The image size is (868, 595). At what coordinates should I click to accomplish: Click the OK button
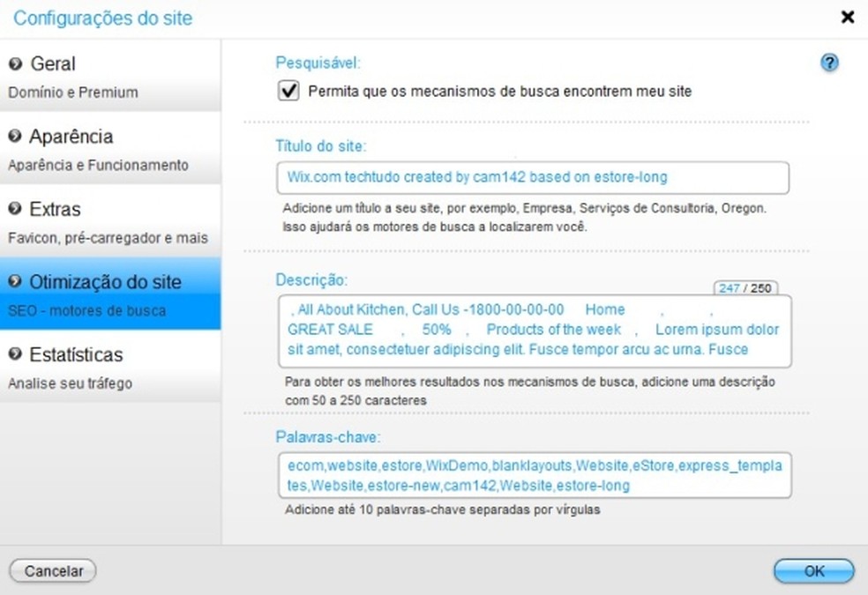point(812,571)
